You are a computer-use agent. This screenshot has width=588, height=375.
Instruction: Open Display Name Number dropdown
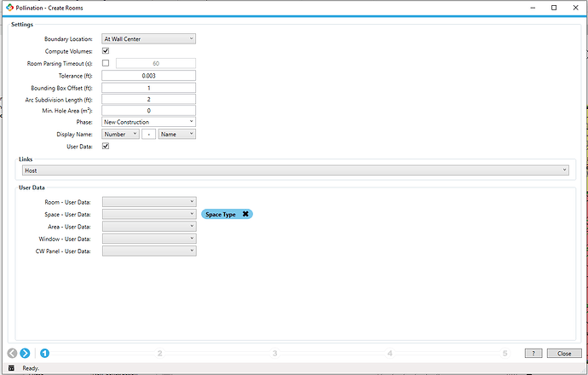[x=120, y=134]
